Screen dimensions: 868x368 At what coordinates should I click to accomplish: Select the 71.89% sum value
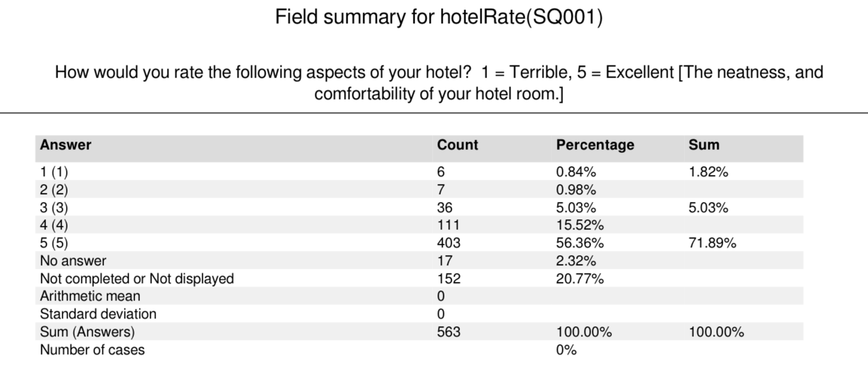click(x=712, y=243)
